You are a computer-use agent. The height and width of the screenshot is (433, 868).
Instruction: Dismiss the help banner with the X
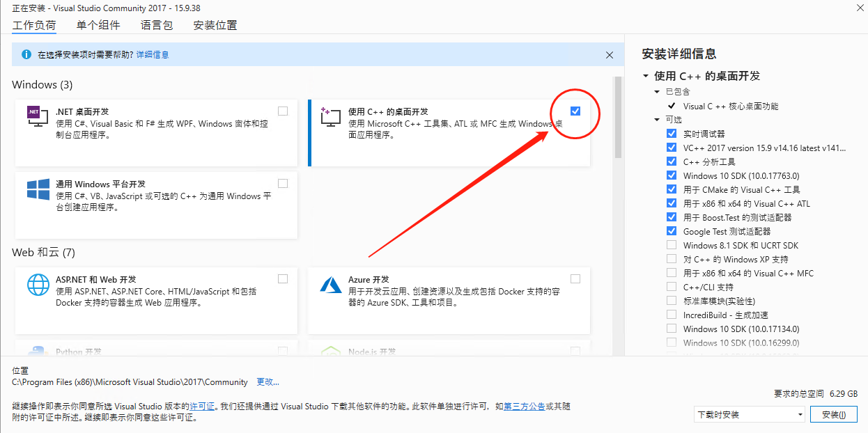(610, 54)
